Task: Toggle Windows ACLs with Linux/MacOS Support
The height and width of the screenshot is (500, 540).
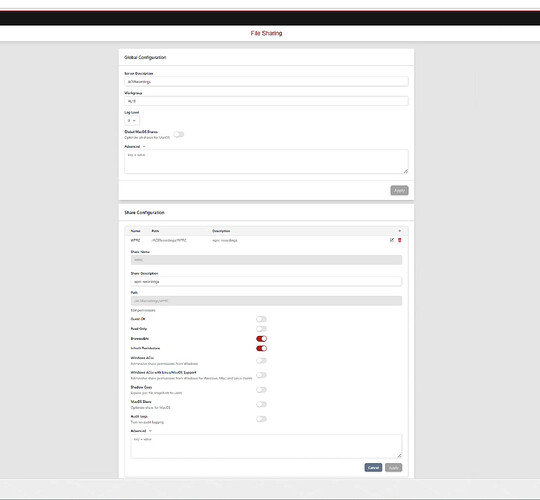Action: [261, 375]
